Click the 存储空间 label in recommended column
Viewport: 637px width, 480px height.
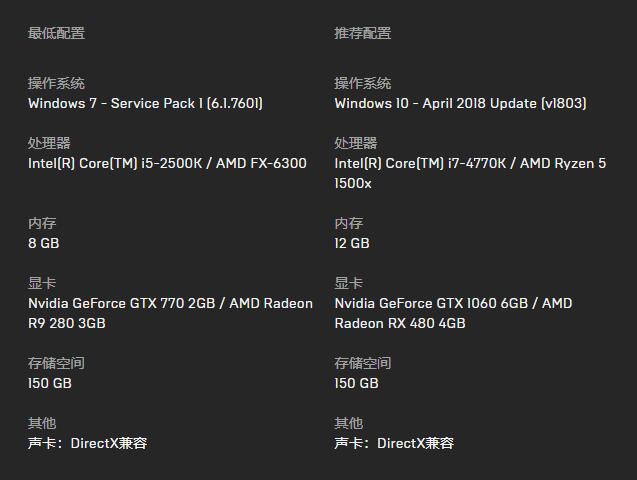(x=362, y=363)
